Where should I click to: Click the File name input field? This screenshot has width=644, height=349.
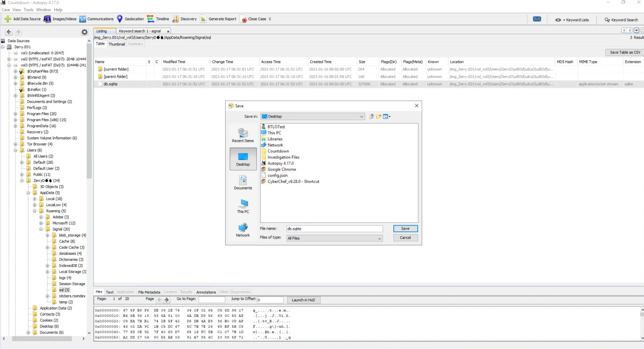334,229
